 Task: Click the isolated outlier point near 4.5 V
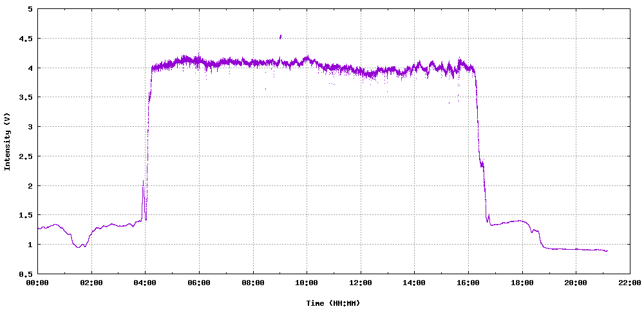point(280,37)
